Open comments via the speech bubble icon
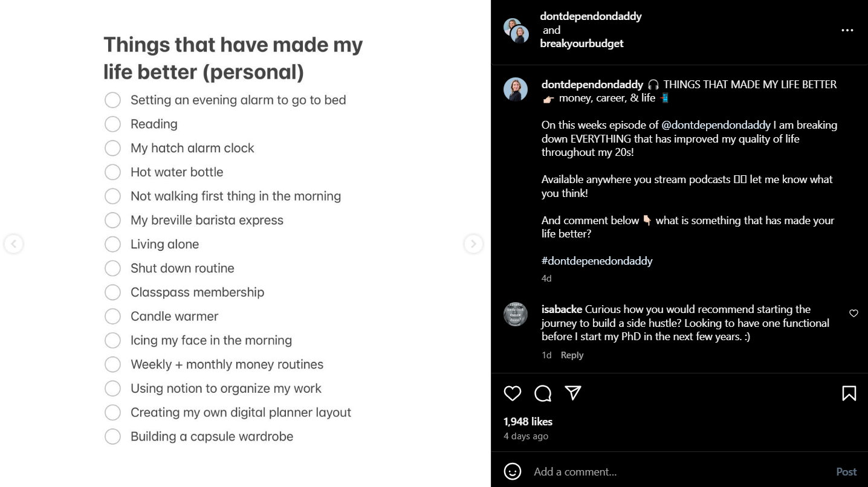Viewport: 868px width, 487px height. [x=542, y=393]
